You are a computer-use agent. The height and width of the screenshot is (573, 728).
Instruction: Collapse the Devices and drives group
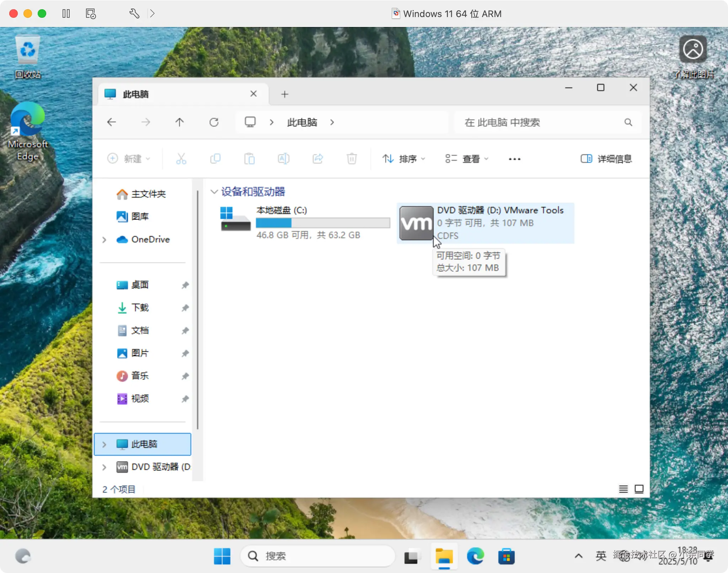[214, 192]
